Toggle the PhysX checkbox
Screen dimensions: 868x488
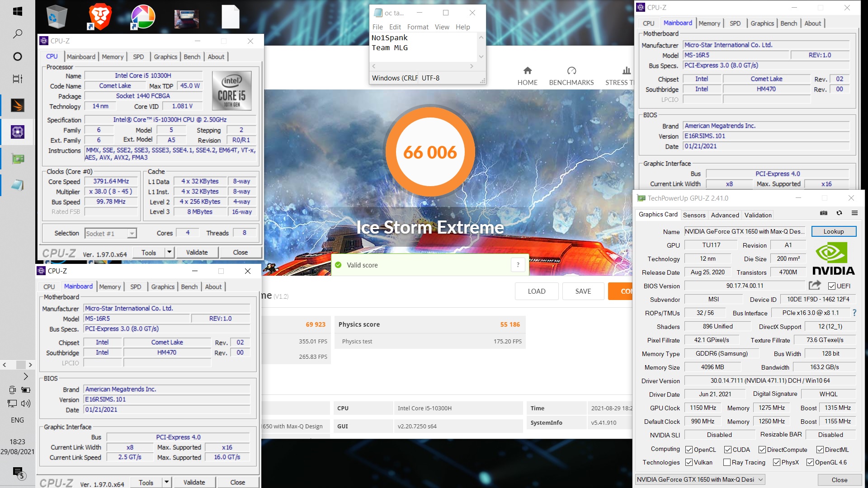[x=777, y=462]
